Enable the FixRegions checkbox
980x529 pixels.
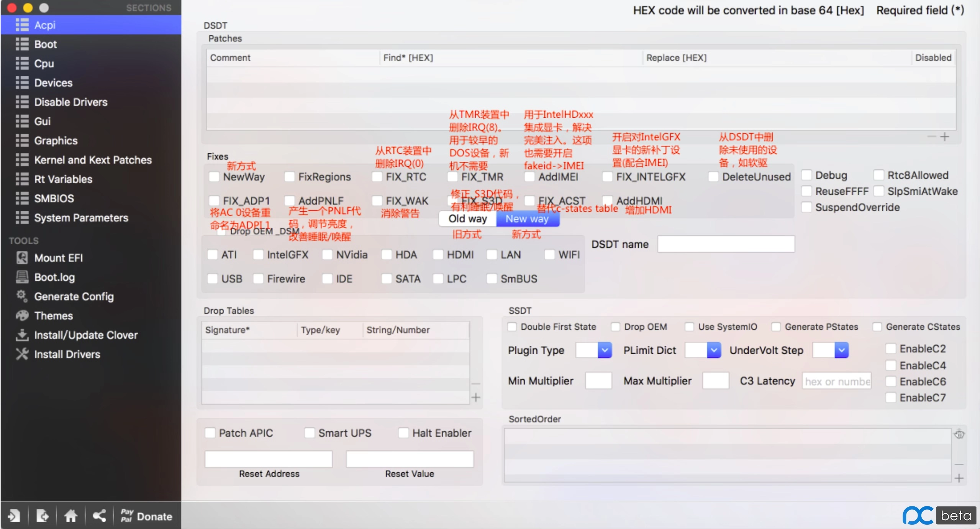point(289,177)
